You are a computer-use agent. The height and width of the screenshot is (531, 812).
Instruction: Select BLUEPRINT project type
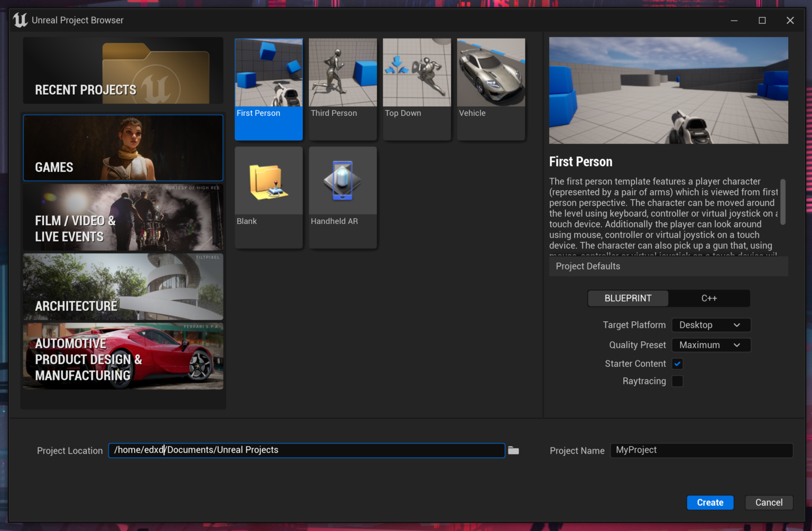[628, 299]
